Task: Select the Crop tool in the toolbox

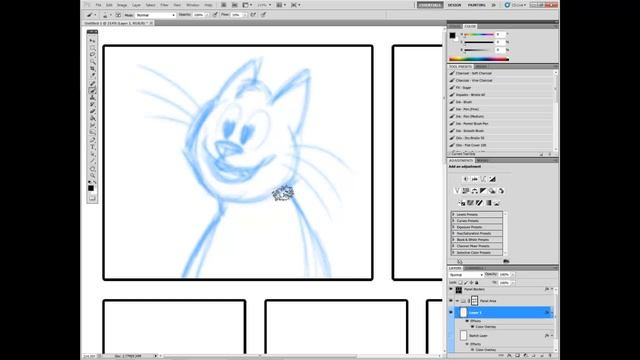Action: point(92,69)
